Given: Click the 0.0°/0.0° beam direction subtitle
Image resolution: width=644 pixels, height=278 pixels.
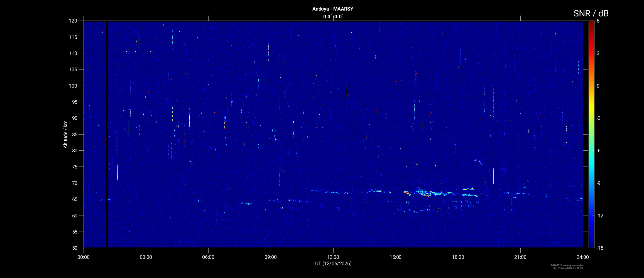Looking at the screenshot, I should tap(333, 17).
